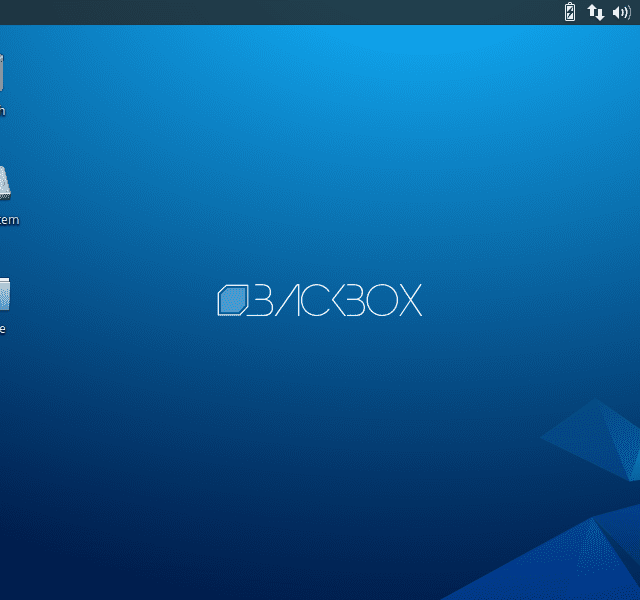The image size is (640, 600).
Task: Open the sound volume indicator
Action: tap(622, 13)
